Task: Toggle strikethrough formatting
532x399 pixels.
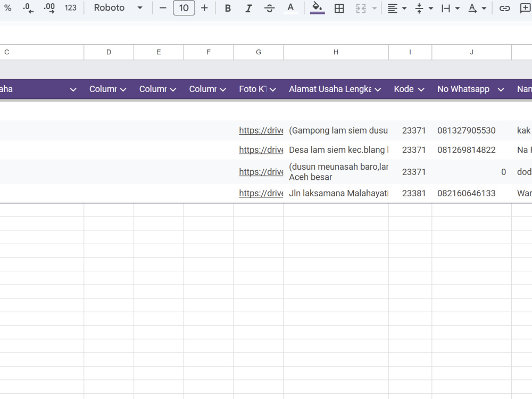Action: (x=269, y=8)
